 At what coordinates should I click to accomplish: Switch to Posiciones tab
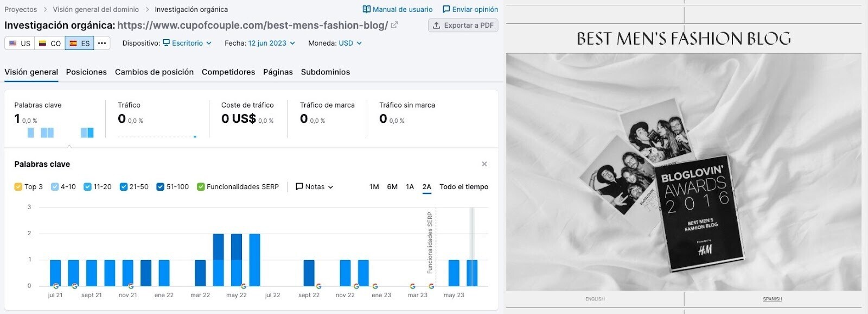(x=86, y=72)
